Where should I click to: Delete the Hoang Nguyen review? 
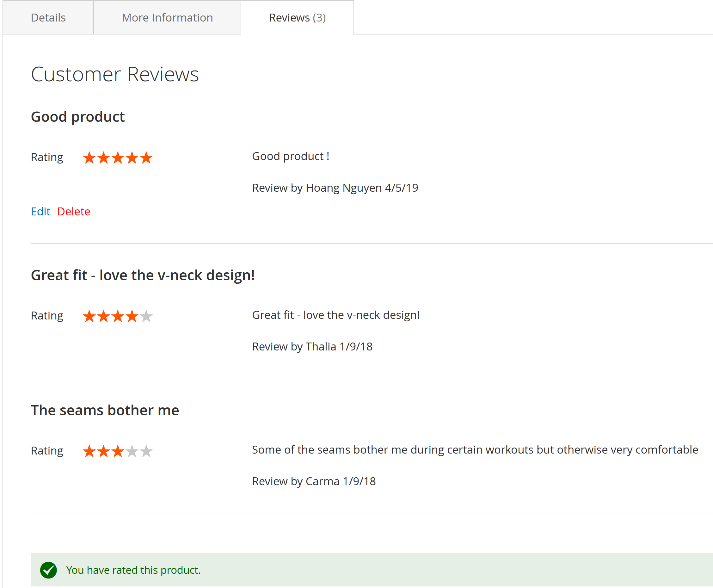74,211
